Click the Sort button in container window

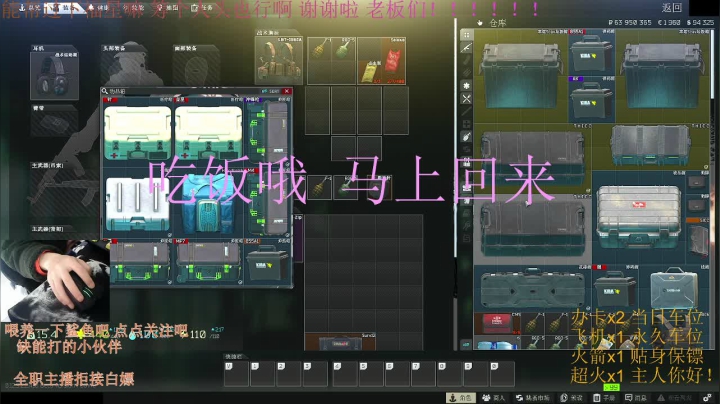click(271, 91)
